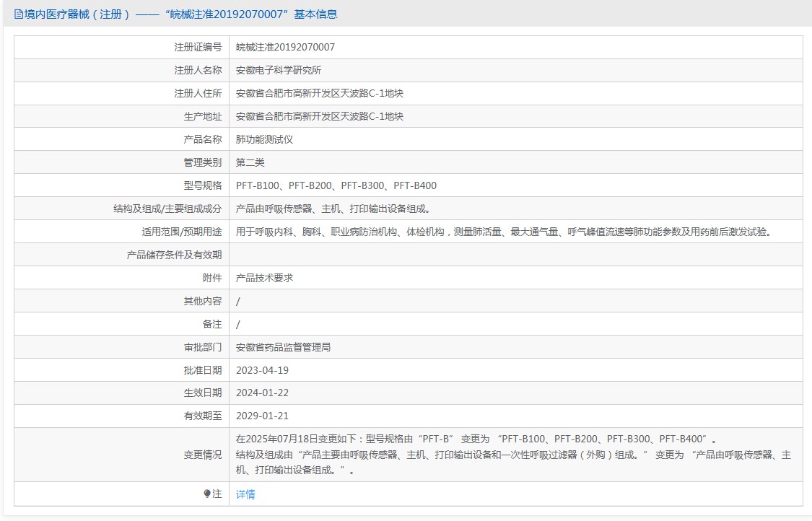Click the model list starting with PFT-B100

336,185
